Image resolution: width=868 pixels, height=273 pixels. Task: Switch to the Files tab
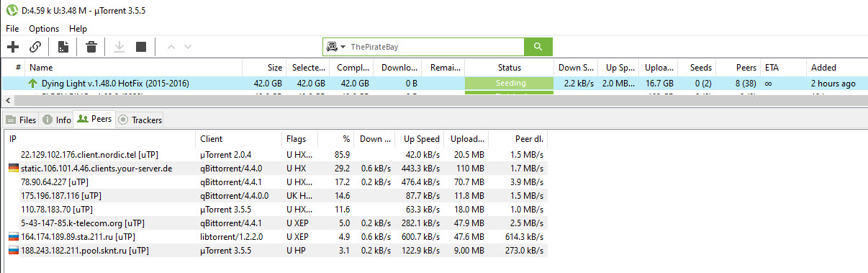[x=22, y=120]
